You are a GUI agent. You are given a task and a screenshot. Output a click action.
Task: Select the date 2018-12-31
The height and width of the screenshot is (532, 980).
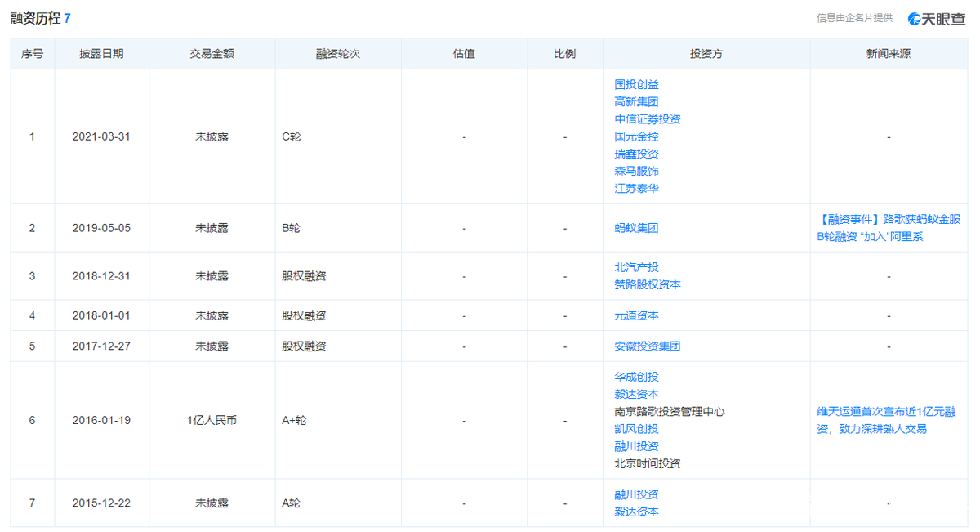(x=101, y=276)
